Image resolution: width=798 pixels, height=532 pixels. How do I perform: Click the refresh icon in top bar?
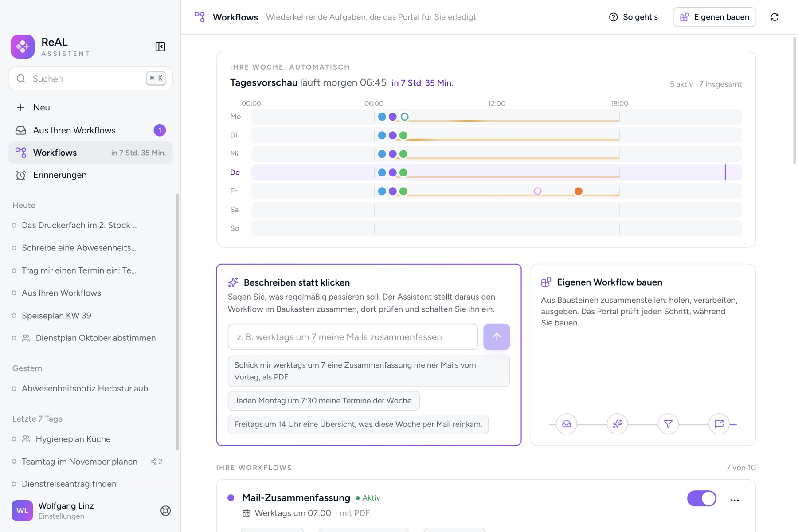(775, 17)
